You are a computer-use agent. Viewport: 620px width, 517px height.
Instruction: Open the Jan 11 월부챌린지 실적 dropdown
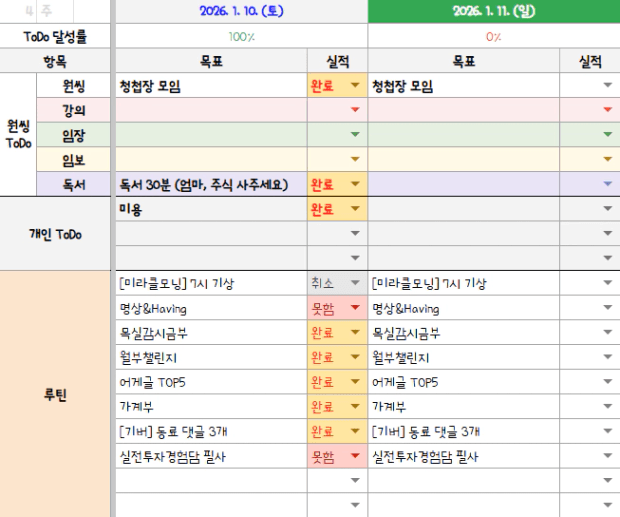(608, 357)
